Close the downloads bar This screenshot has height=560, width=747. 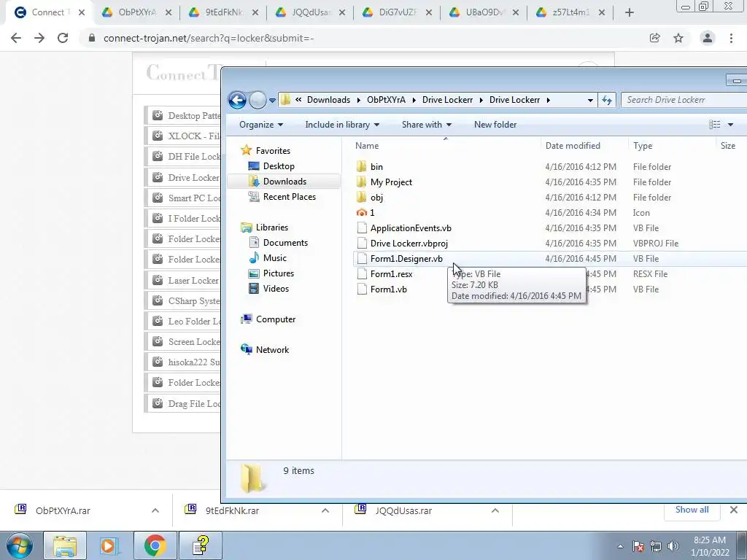(x=734, y=510)
